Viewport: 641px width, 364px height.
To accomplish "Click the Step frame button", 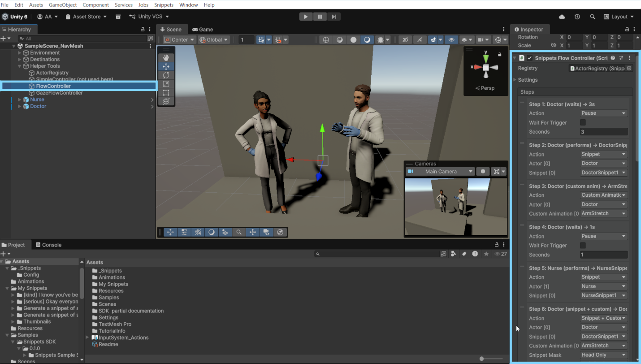I will 333,17.
